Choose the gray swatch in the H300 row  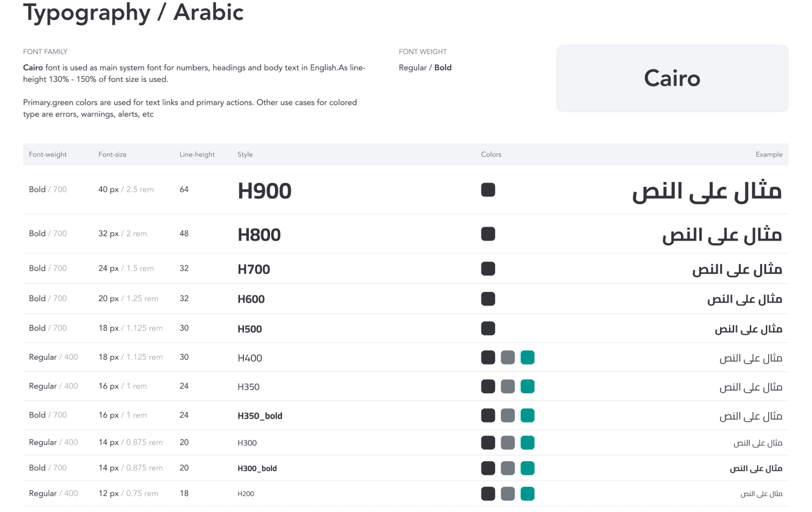click(507, 442)
